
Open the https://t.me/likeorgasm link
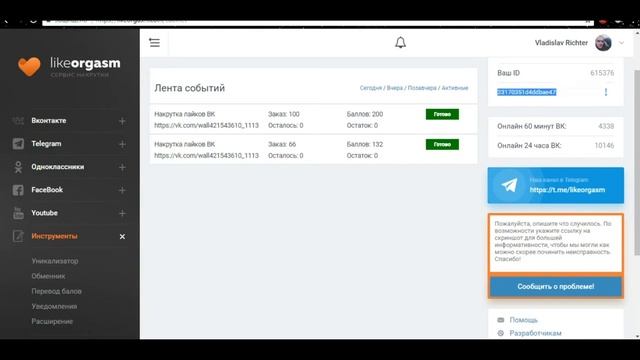coord(567,190)
